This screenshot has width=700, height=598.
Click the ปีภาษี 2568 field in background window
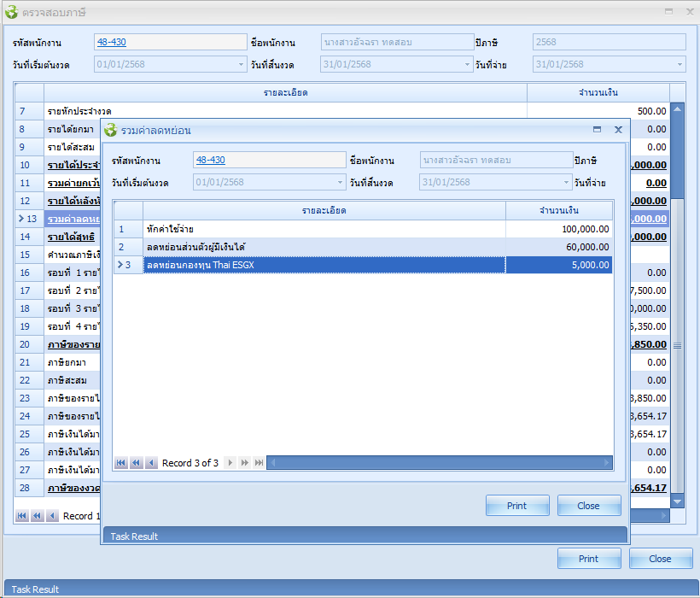[x=609, y=42]
